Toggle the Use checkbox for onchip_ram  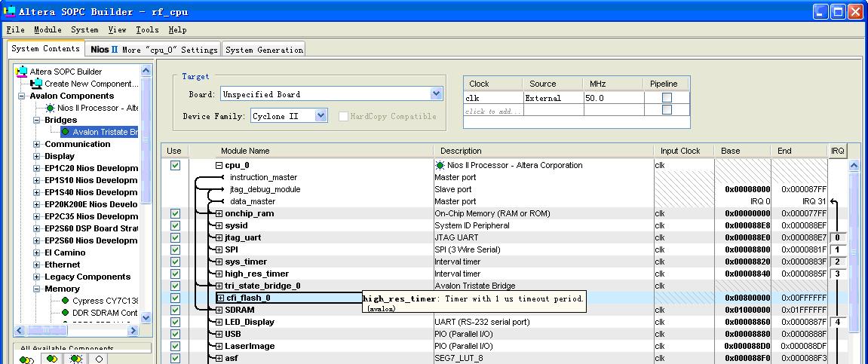tap(175, 213)
